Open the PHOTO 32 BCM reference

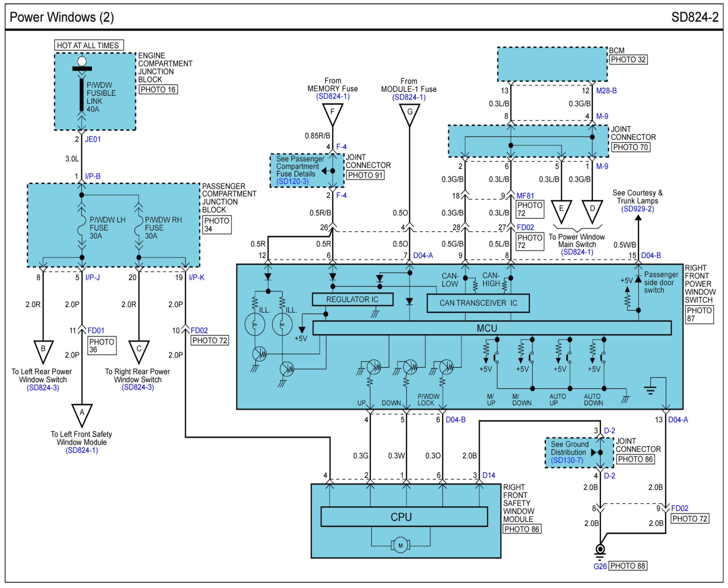pos(628,60)
